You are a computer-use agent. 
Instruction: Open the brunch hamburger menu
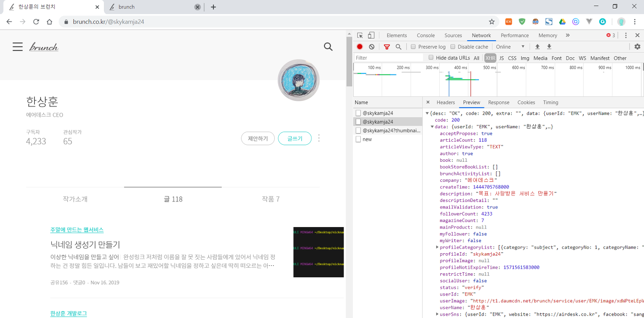coord(18,47)
